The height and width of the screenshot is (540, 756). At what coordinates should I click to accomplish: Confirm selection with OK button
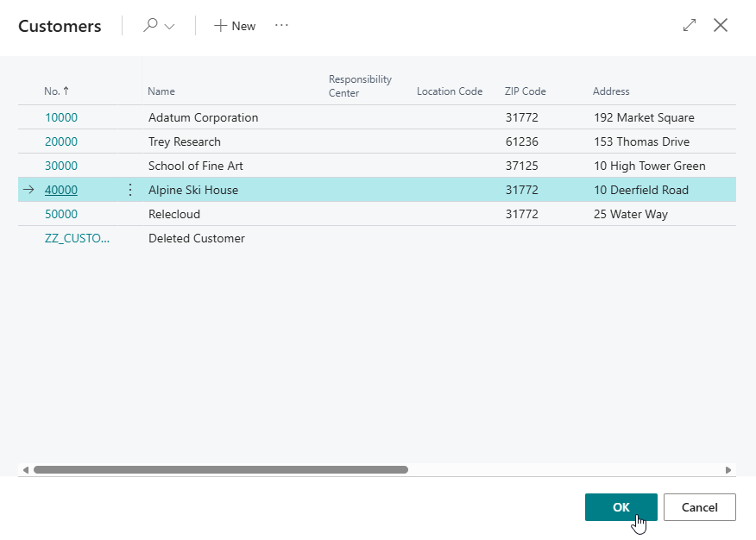click(x=621, y=507)
